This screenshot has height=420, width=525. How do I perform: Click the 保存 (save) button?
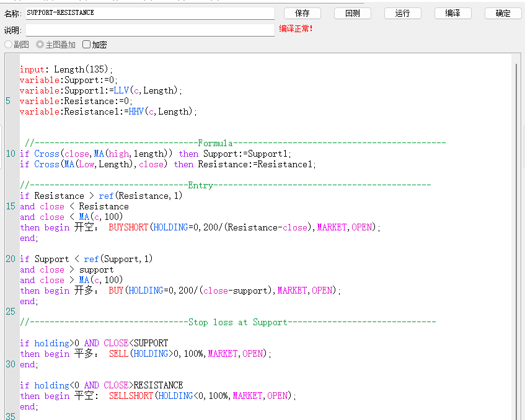pyautogui.click(x=302, y=14)
